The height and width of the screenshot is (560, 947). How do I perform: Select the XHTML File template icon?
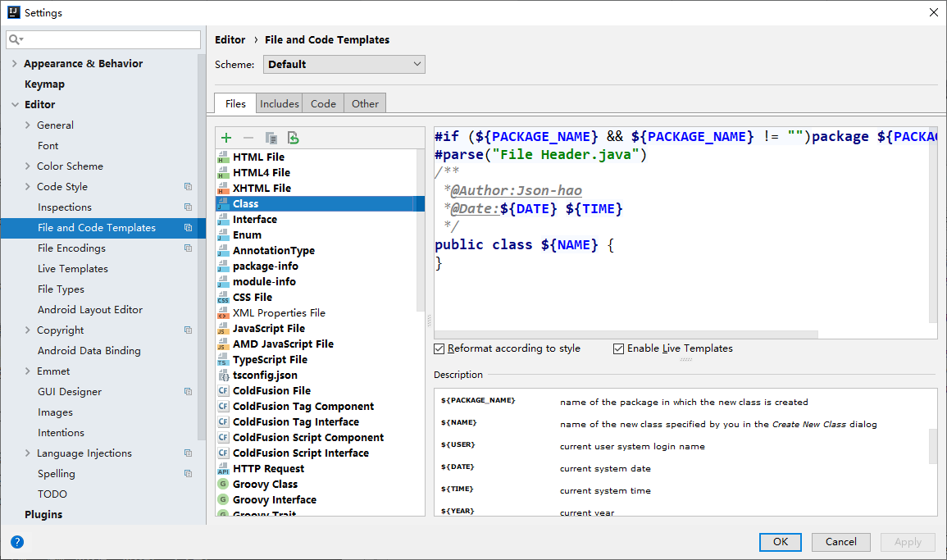click(224, 188)
